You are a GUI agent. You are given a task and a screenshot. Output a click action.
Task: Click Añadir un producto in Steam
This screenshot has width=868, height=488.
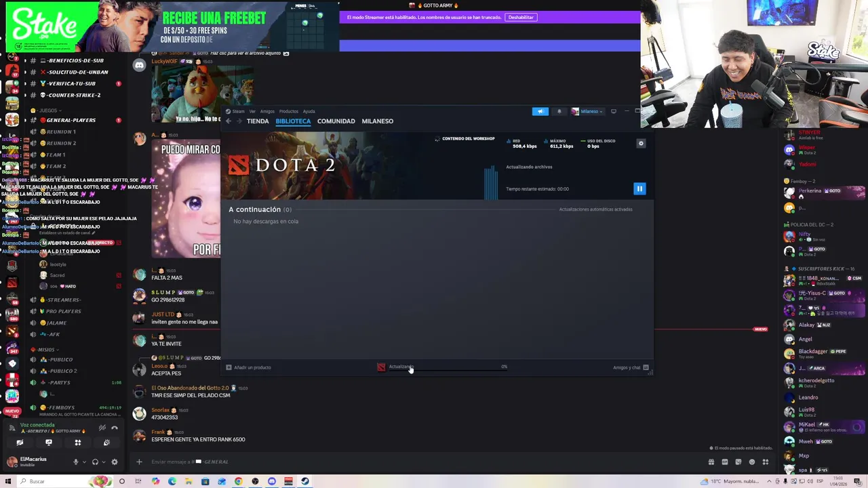248,367
